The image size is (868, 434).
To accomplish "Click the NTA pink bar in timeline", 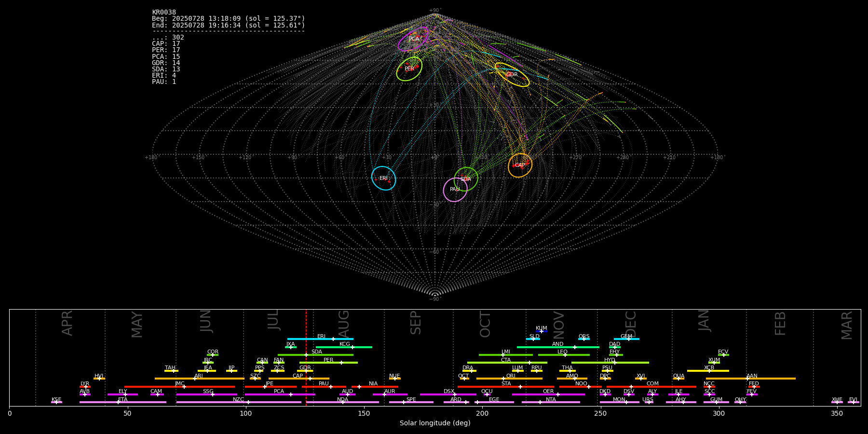I will [x=551, y=402].
